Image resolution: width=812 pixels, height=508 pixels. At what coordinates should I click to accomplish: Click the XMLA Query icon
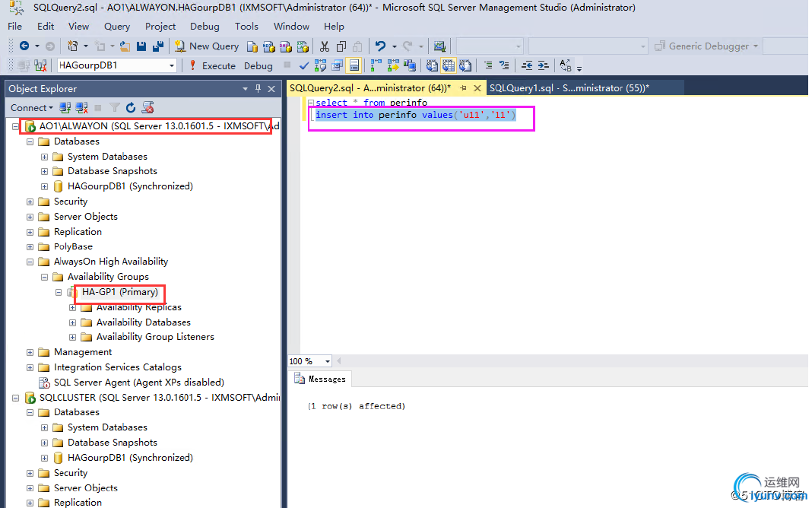(x=303, y=46)
